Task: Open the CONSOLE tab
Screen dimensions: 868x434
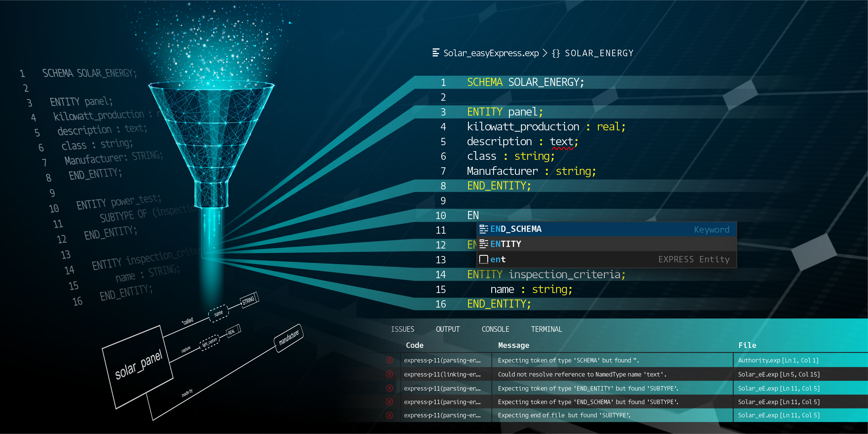Action: coord(495,329)
